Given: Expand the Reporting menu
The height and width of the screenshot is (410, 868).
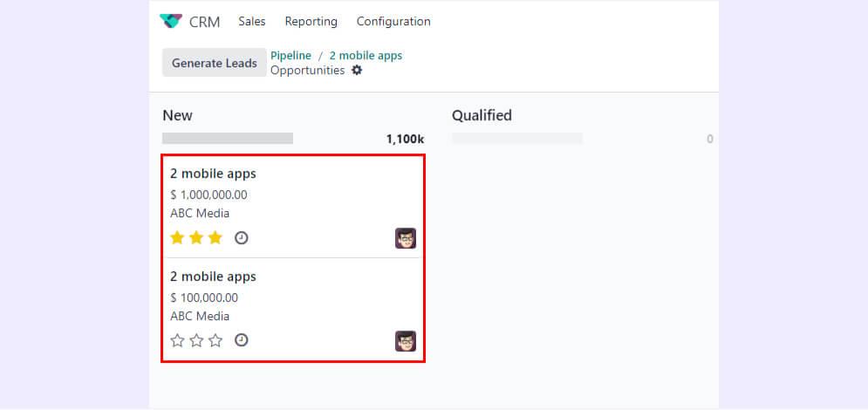Looking at the screenshot, I should (x=311, y=21).
